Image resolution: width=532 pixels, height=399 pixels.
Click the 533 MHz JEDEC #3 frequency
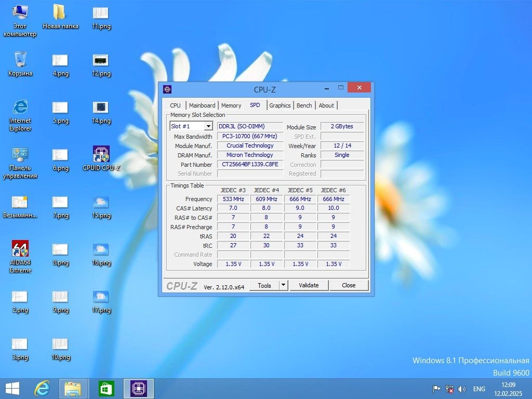[233, 199]
